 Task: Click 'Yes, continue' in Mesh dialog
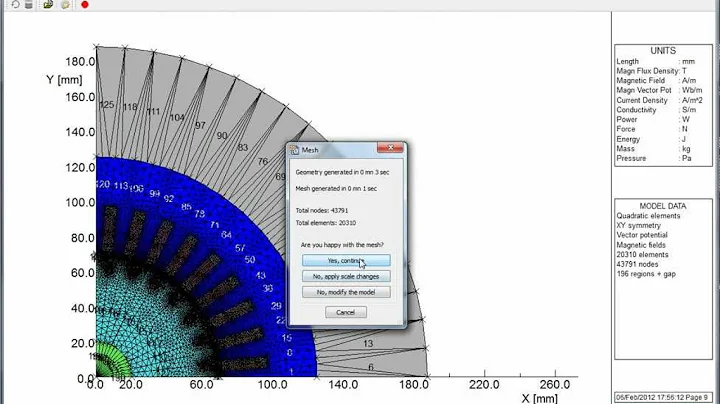tap(346, 261)
